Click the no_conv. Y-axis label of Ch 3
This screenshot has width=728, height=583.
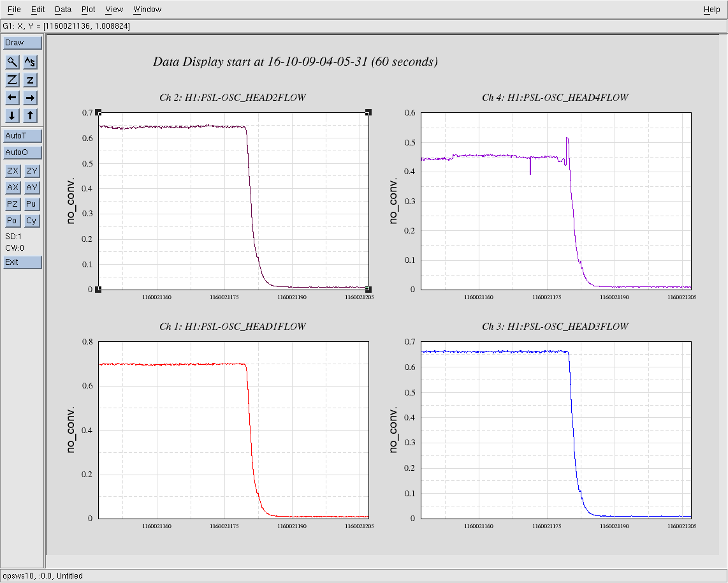click(x=393, y=430)
